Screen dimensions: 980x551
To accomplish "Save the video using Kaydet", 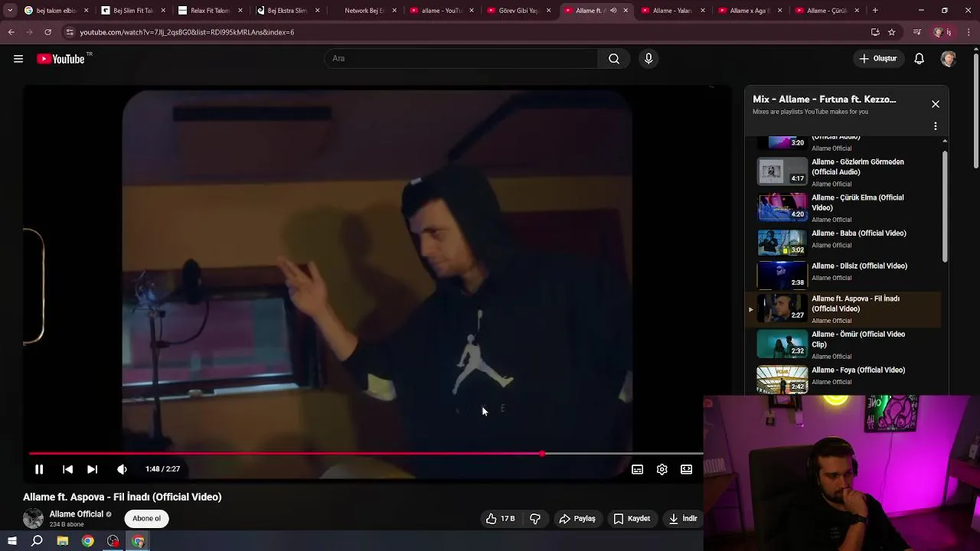I will pyautogui.click(x=632, y=519).
